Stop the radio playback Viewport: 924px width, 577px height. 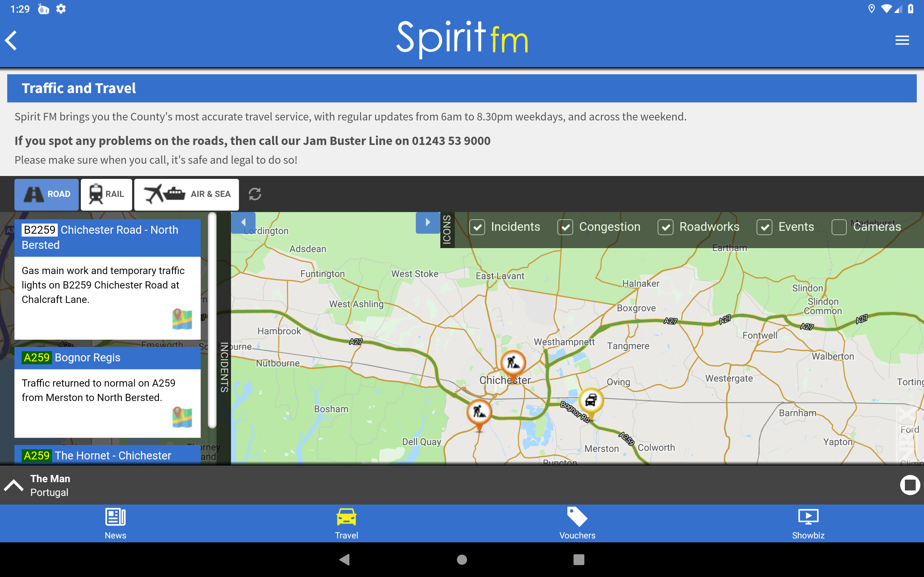(x=910, y=485)
